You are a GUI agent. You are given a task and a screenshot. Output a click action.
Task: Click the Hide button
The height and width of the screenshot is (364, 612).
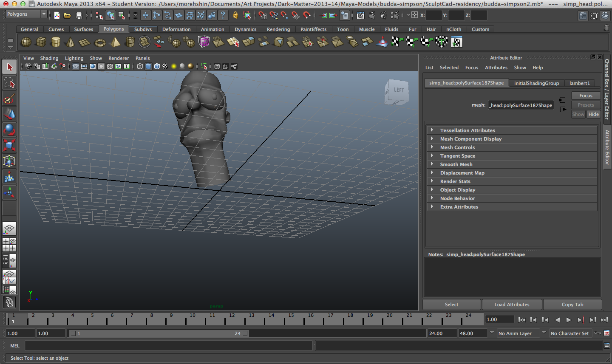[594, 114]
